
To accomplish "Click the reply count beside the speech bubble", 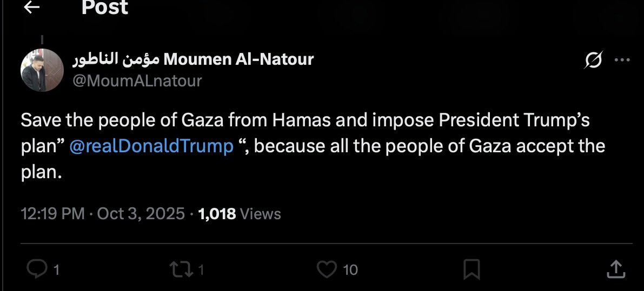I will click(56, 270).
